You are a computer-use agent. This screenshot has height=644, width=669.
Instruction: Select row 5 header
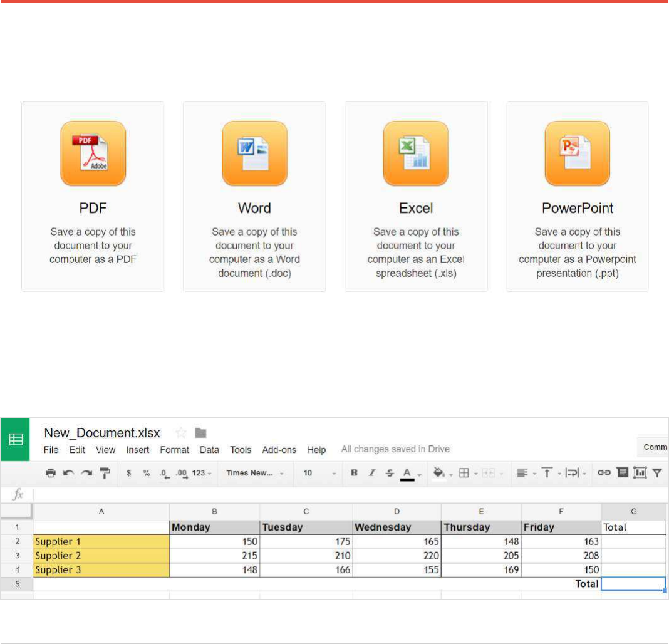pyautogui.click(x=17, y=584)
